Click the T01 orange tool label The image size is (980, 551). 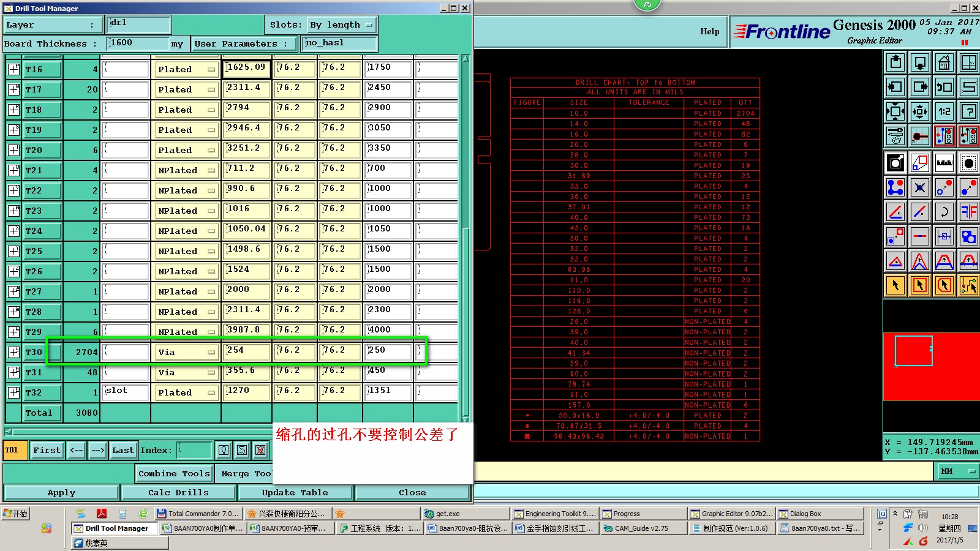(x=15, y=450)
